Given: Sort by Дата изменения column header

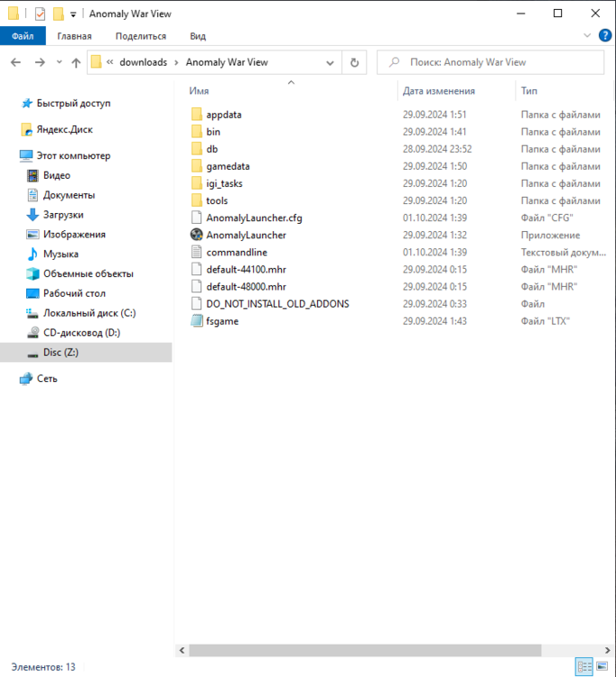Looking at the screenshot, I should pyautogui.click(x=438, y=90).
